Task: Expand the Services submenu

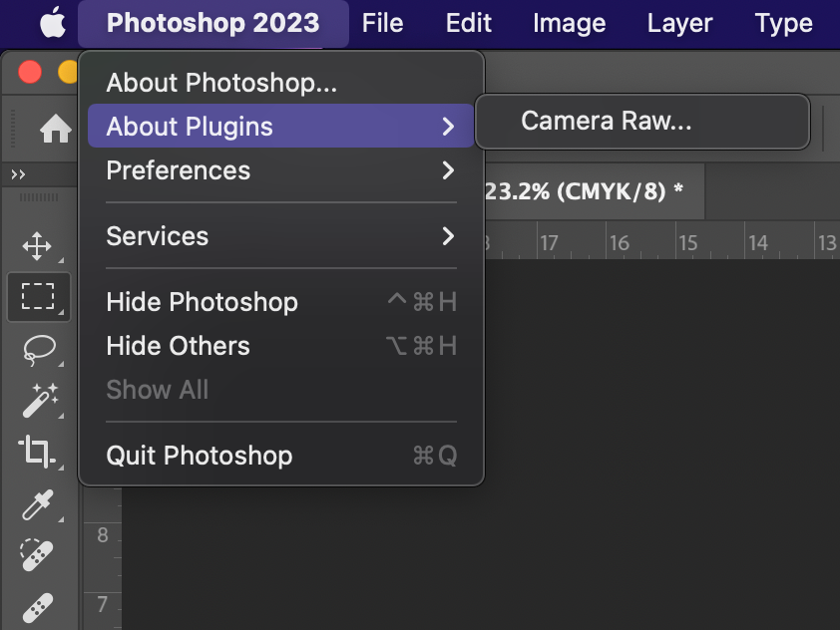Action: coord(157,236)
